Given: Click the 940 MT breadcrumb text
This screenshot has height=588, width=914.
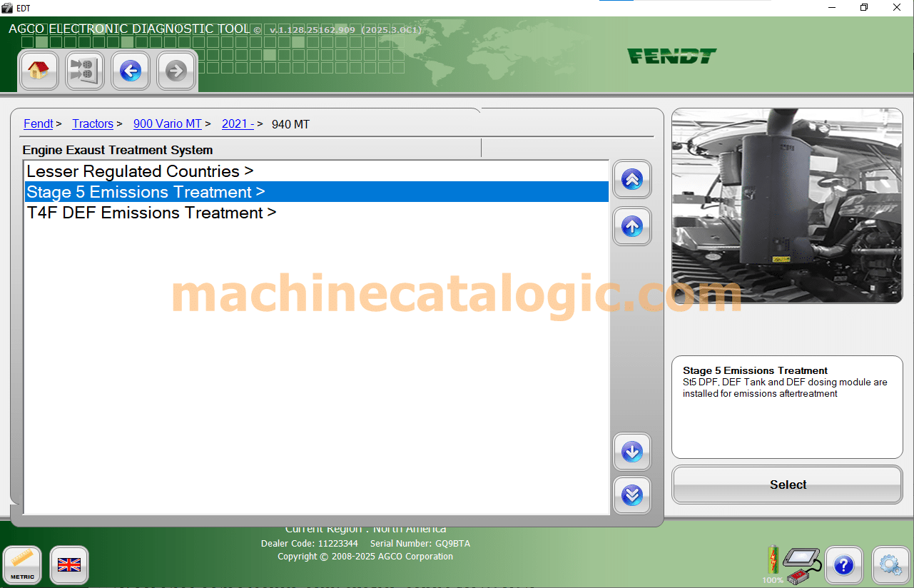Looking at the screenshot, I should (291, 124).
